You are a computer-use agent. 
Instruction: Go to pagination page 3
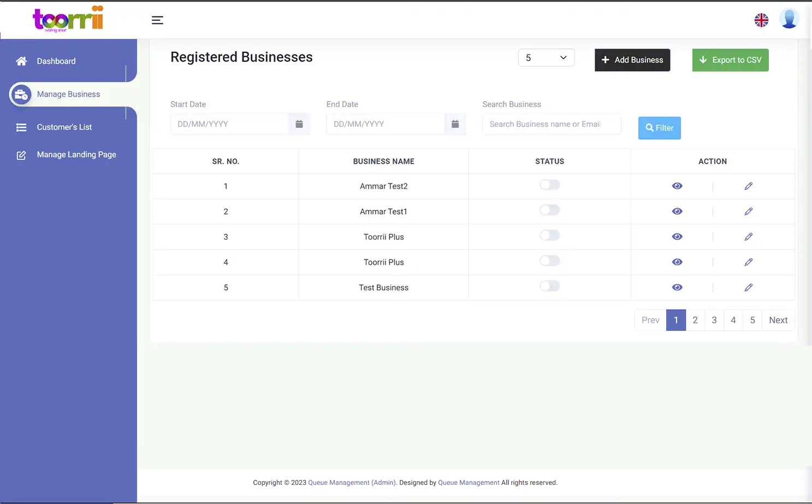[714, 320]
